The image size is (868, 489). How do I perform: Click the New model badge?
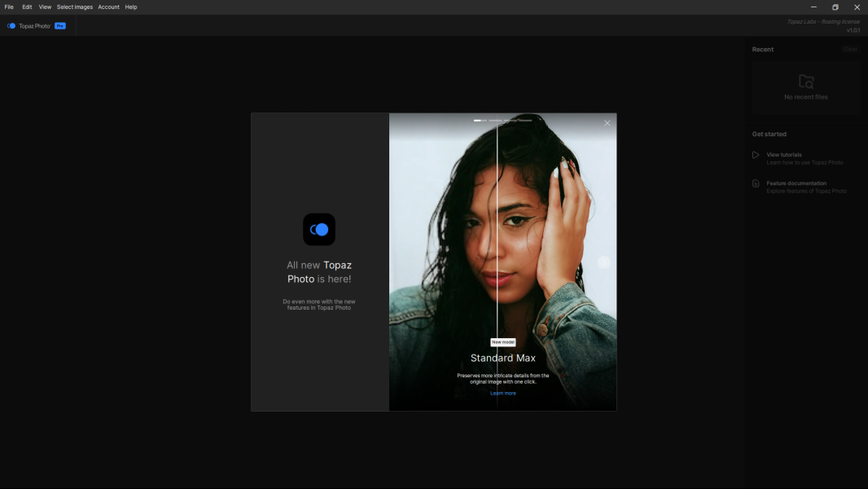[502, 342]
